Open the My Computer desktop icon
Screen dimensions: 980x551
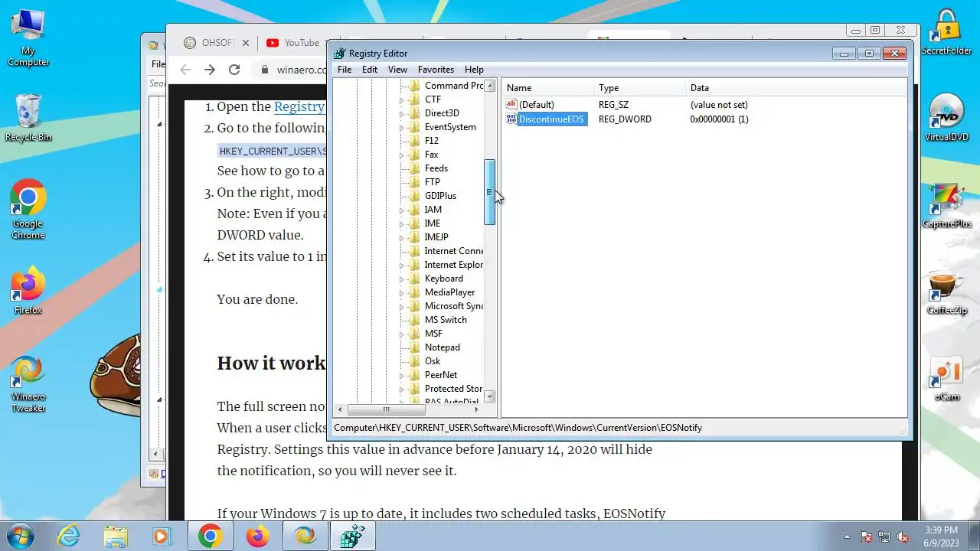click(28, 38)
